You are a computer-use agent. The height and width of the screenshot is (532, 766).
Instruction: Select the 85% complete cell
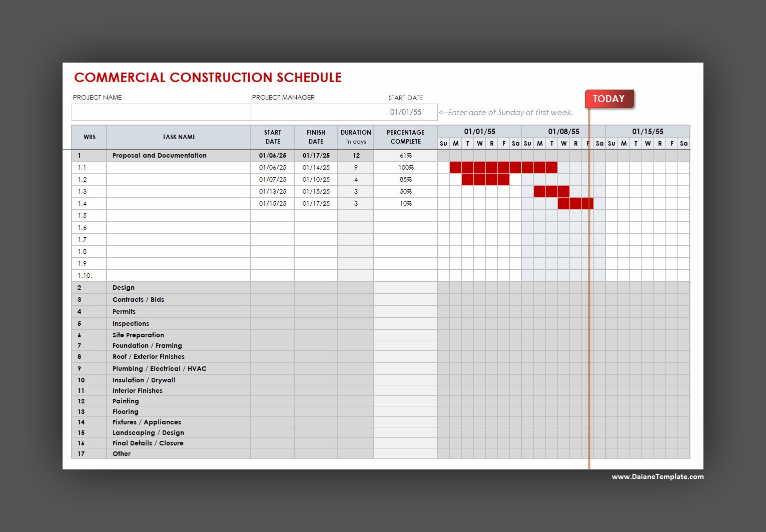[405, 179]
